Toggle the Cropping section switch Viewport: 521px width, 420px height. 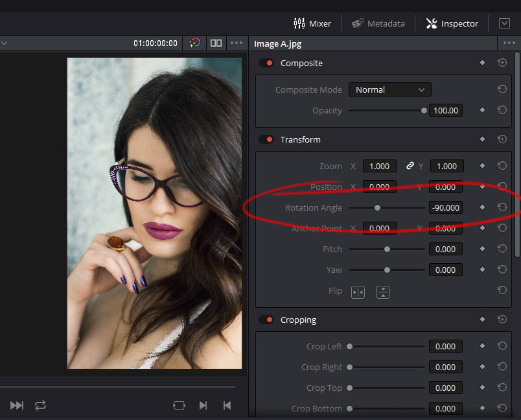(266, 320)
